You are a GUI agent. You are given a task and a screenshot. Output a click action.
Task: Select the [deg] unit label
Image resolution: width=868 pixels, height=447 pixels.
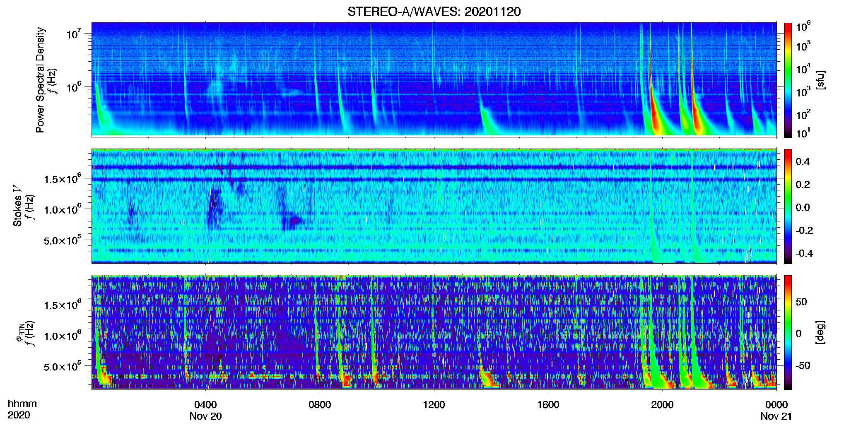820,332
